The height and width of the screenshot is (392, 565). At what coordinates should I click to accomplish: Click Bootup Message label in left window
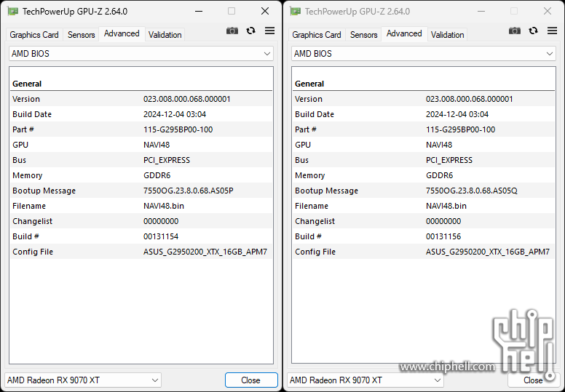point(44,191)
